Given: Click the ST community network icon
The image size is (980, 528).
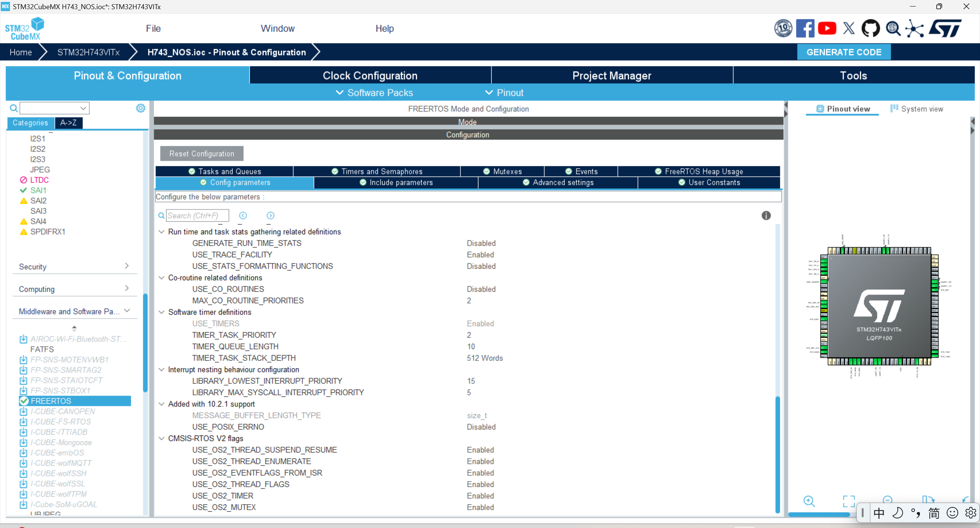Looking at the screenshot, I should point(915,28).
